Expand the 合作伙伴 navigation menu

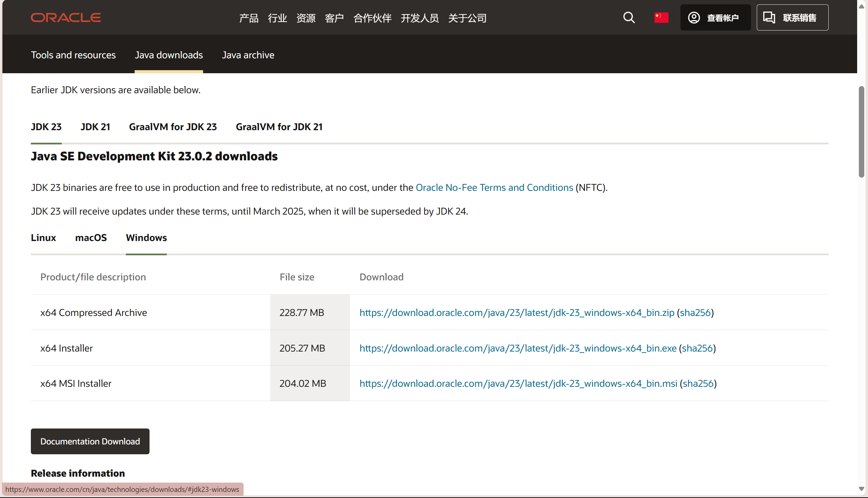click(372, 18)
